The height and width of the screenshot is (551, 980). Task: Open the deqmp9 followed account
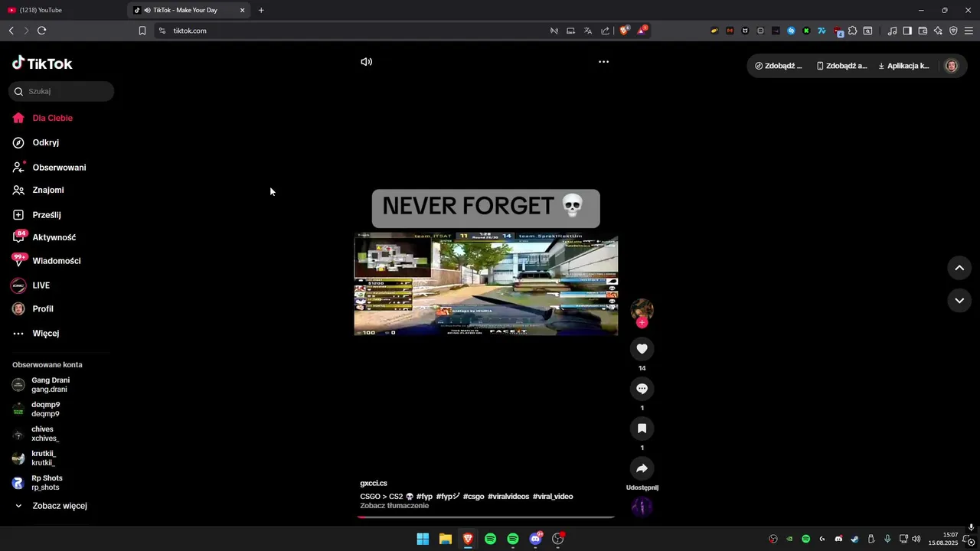(x=45, y=409)
